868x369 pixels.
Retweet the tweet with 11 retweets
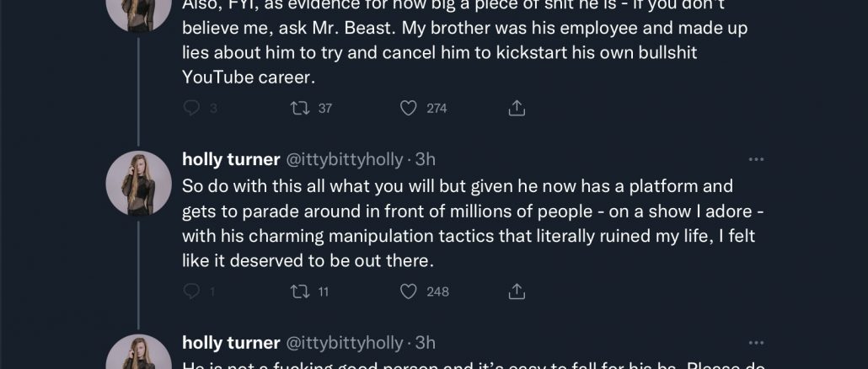pyautogui.click(x=297, y=291)
